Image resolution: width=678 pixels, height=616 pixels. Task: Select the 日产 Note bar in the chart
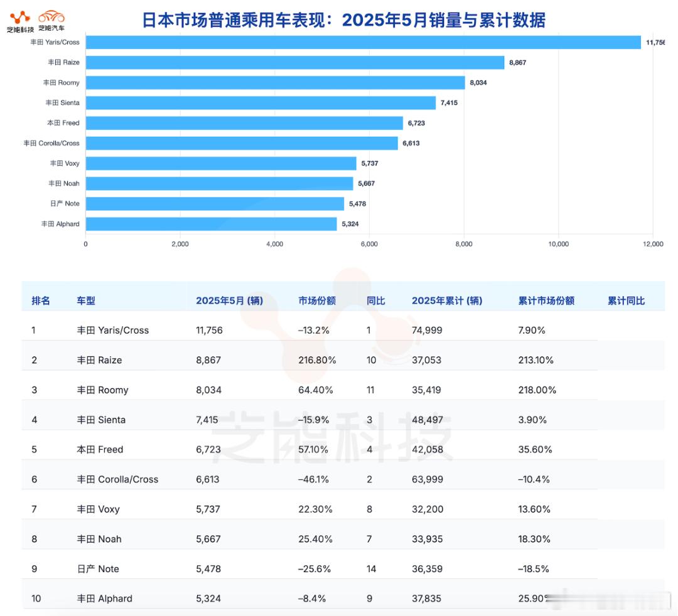(x=215, y=203)
